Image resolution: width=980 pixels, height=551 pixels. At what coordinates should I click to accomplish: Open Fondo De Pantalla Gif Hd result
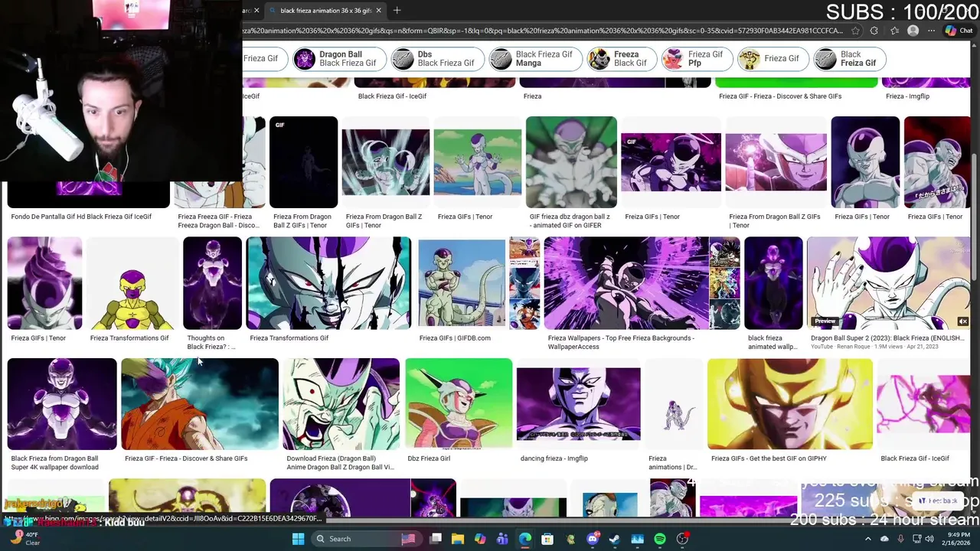coord(81,217)
